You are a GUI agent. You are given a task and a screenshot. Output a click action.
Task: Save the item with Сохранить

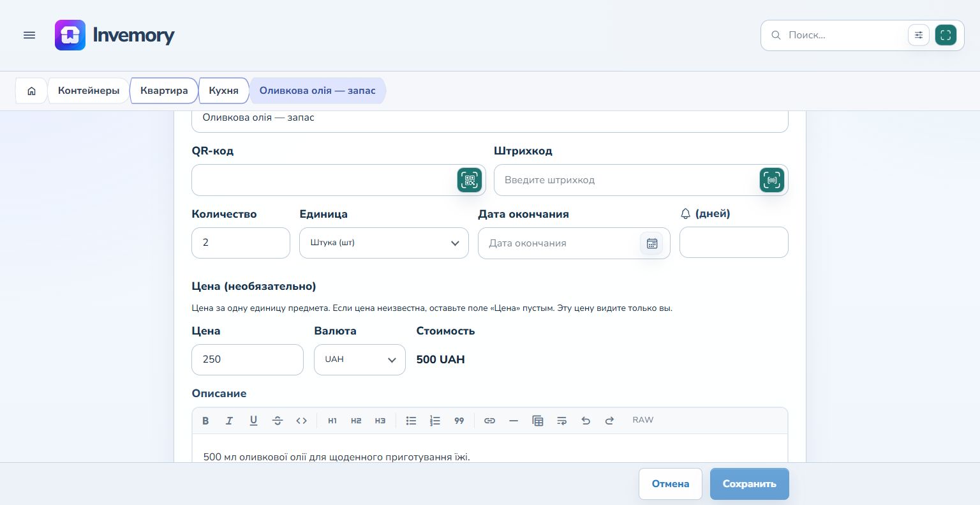(750, 484)
